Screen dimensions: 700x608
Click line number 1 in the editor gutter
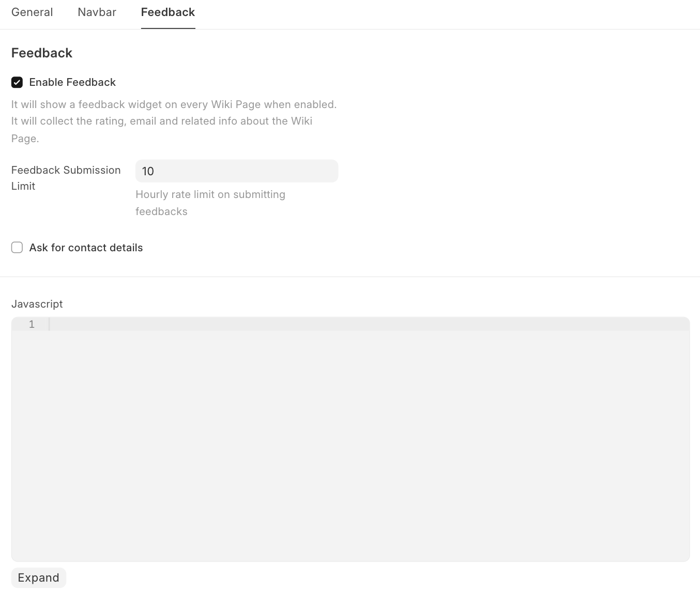(x=32, y=324)
